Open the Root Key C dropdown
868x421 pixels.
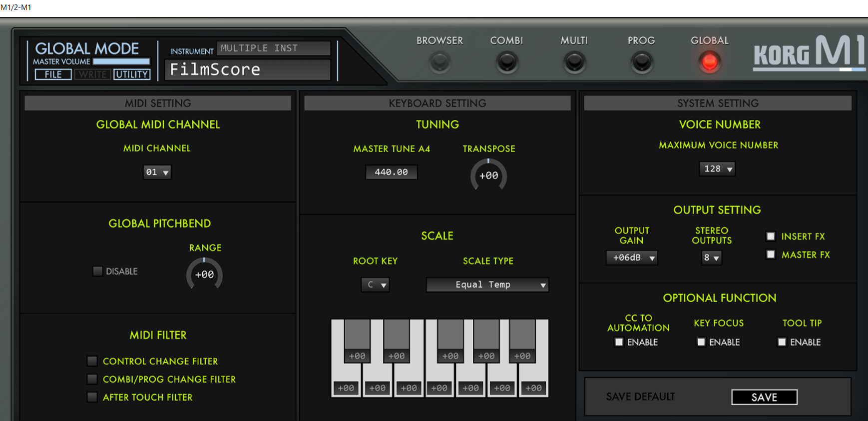(x=375, y=284)
